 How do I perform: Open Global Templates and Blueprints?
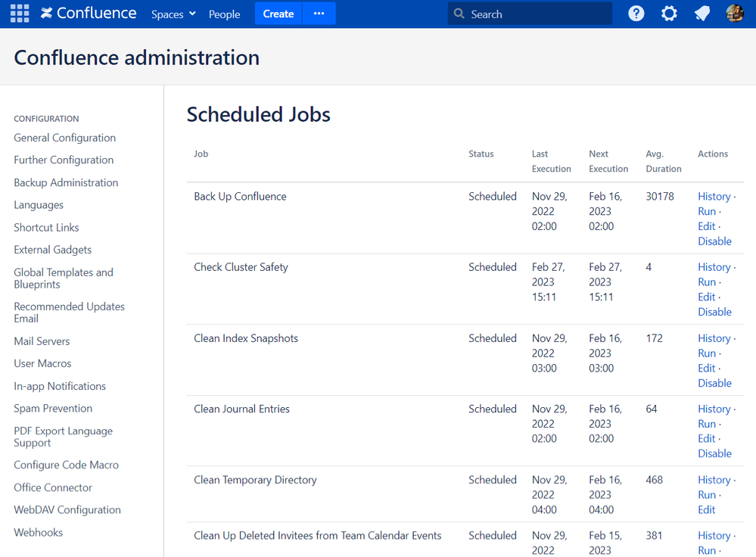click(64, 278)
